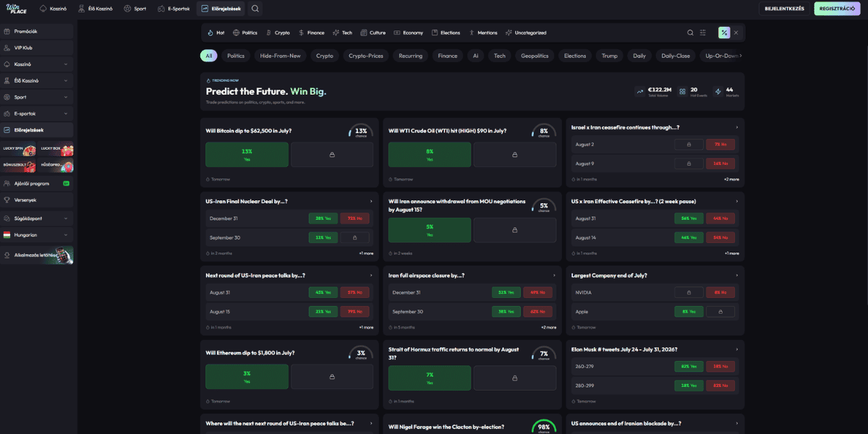Select the Finance dollar category
Image resolution: width=868 pixels, height=434 pixels.
pyautogui.click(x=301, y=33)
